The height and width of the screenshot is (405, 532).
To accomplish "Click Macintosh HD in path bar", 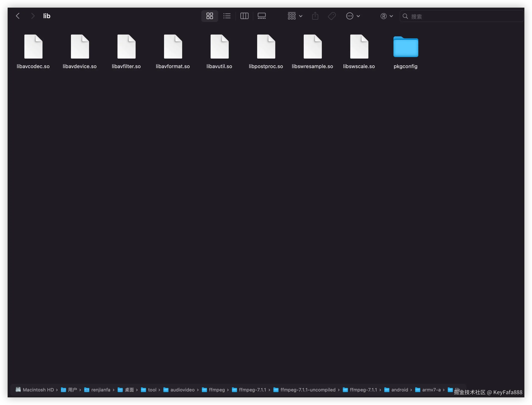I will click(x=38, y=390).
